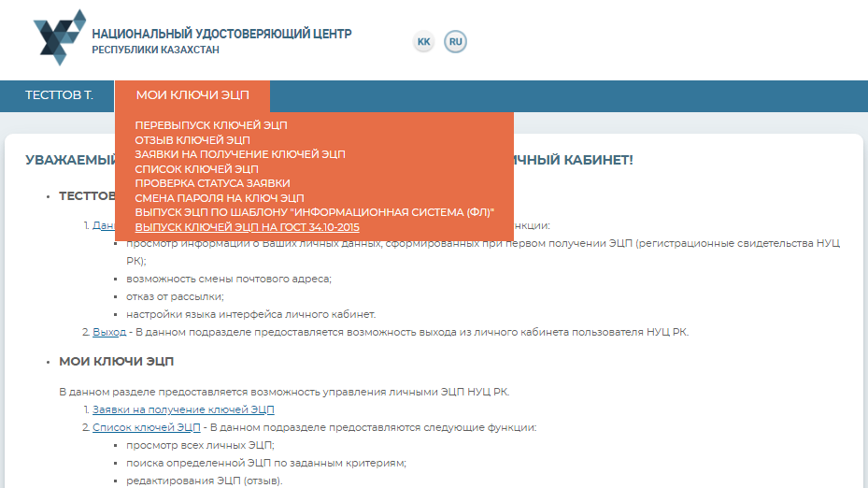The image size is (868, 488).
Task: Select ПЕРЕВЫПУСК КЛЮЧЕЙ ЭЦП from dropdown
Action: click(x=210, y=125)
